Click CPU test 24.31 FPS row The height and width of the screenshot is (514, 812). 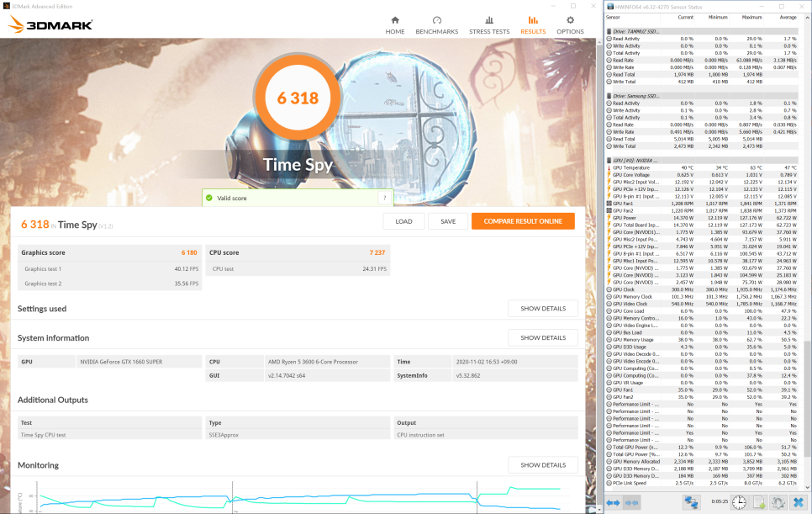coord(298,269)
